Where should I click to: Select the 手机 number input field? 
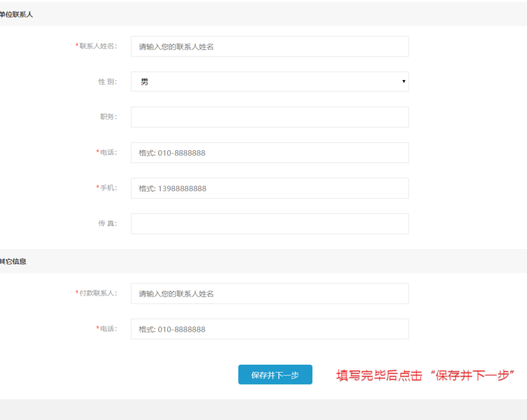pyautogui.click(x=269, y=189)
